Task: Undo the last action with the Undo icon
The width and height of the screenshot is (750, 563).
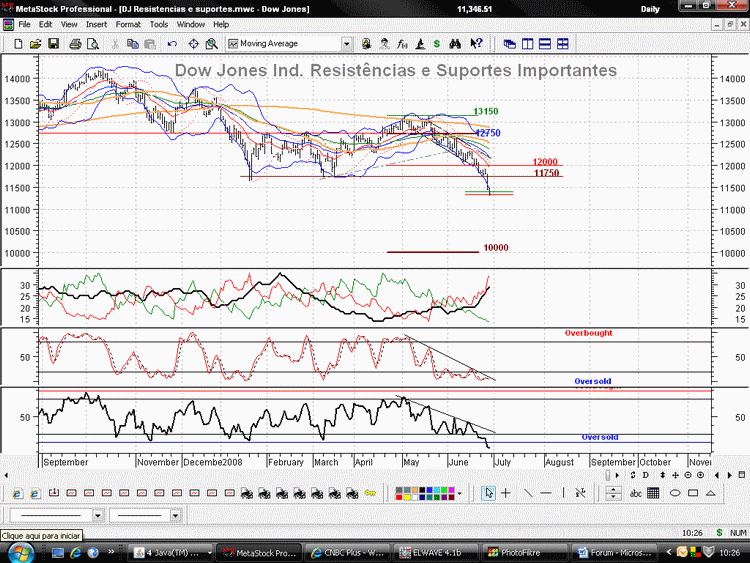Action: 172,44
